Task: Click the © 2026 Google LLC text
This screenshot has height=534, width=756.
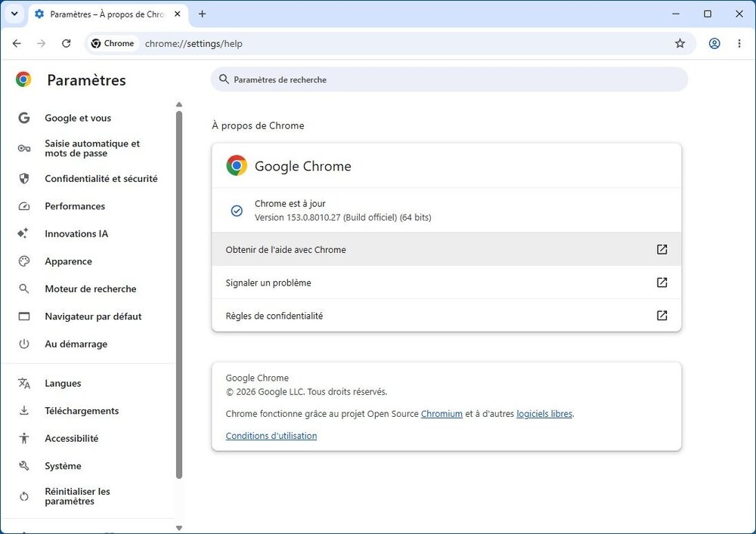Action: (x=307, y=392)
